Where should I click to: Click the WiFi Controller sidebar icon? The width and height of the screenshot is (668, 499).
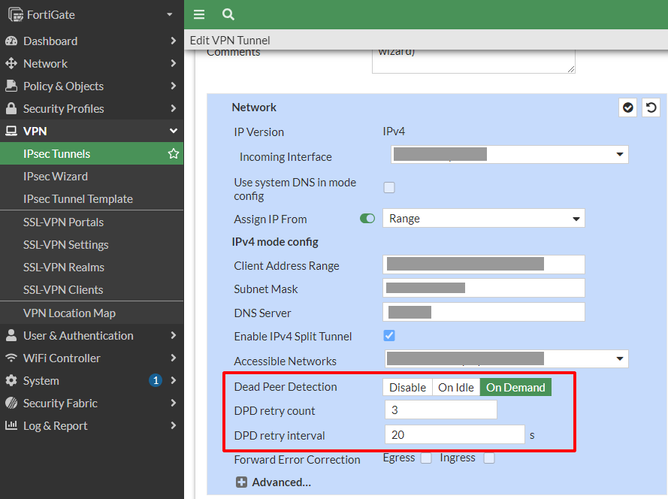point(11,358)
